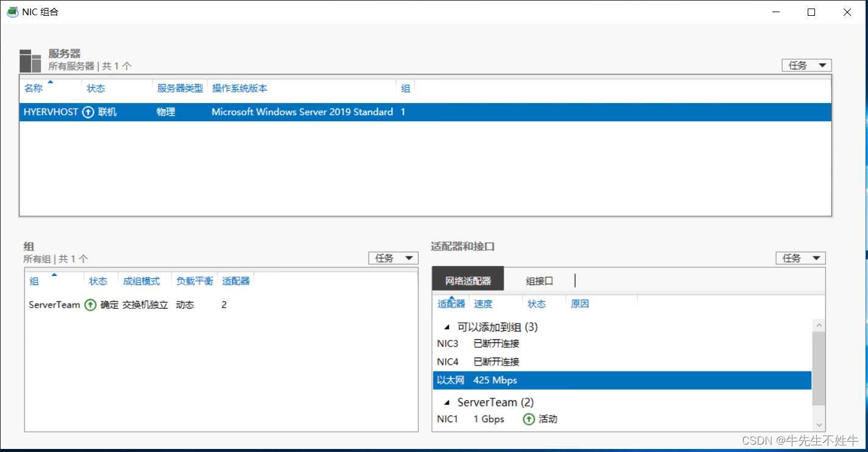This screenshot has height=452, width=868.
Task: Click the servers section tower icon
Action: 30,61
